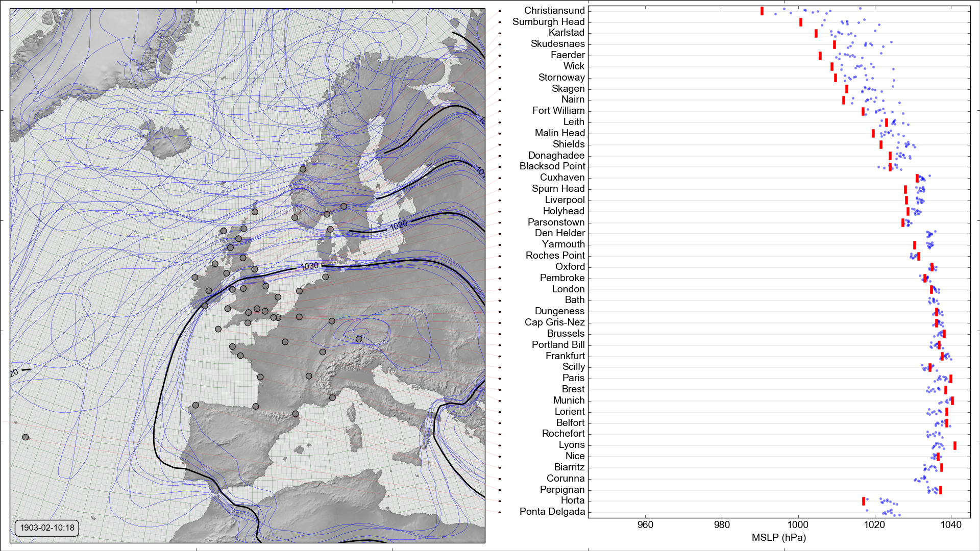Click the Den Helder station label
This screenshot has width=980, height=551.
[559, 233]
